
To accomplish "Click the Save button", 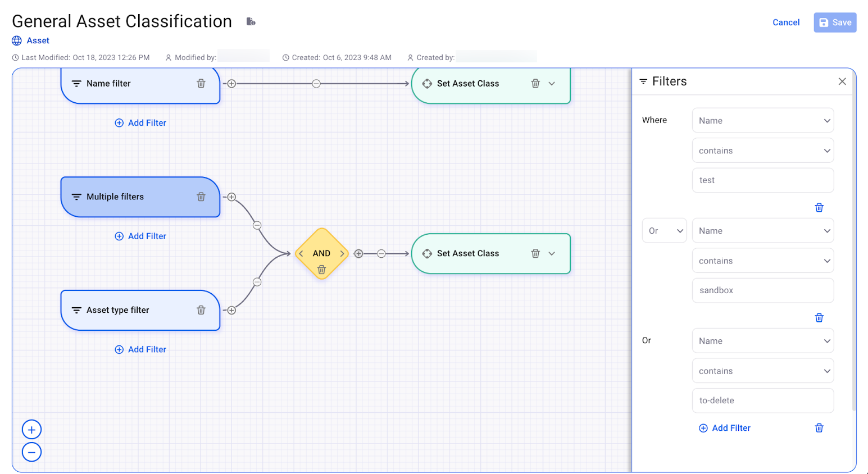I will (835, 22).
